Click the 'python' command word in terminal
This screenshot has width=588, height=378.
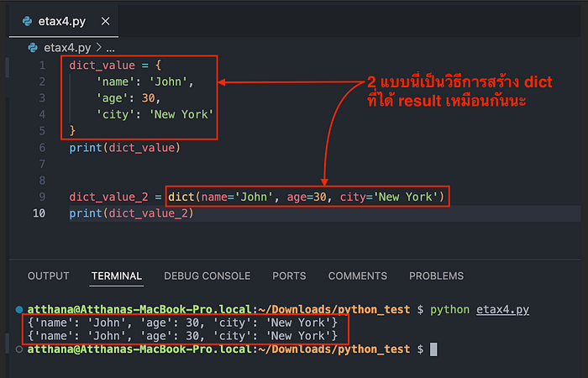(449, 310)
